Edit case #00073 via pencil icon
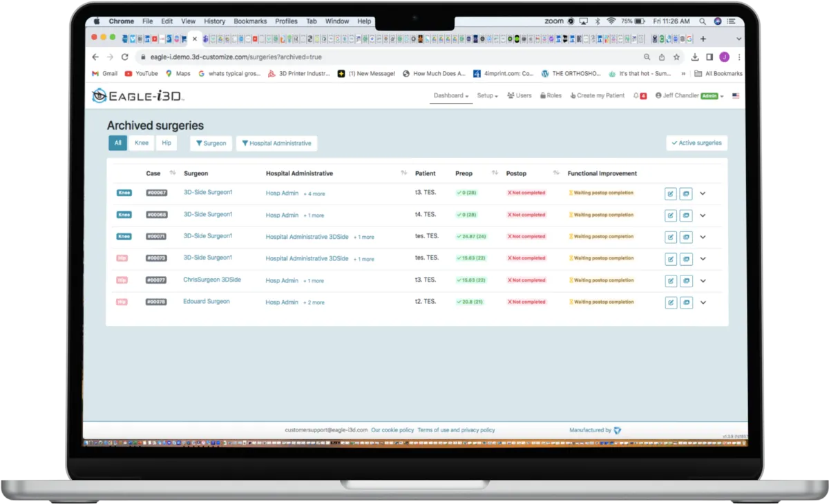 (x=671, y=259)
